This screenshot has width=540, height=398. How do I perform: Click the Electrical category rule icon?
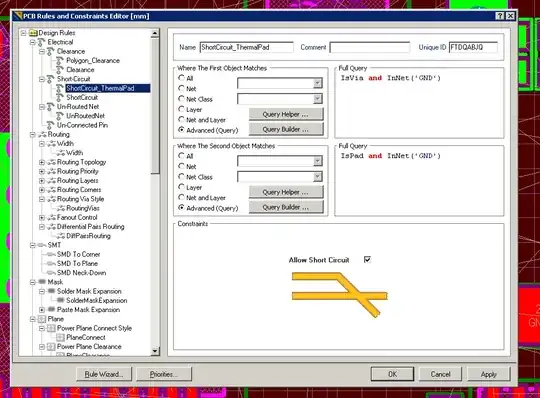click(41, 42)
